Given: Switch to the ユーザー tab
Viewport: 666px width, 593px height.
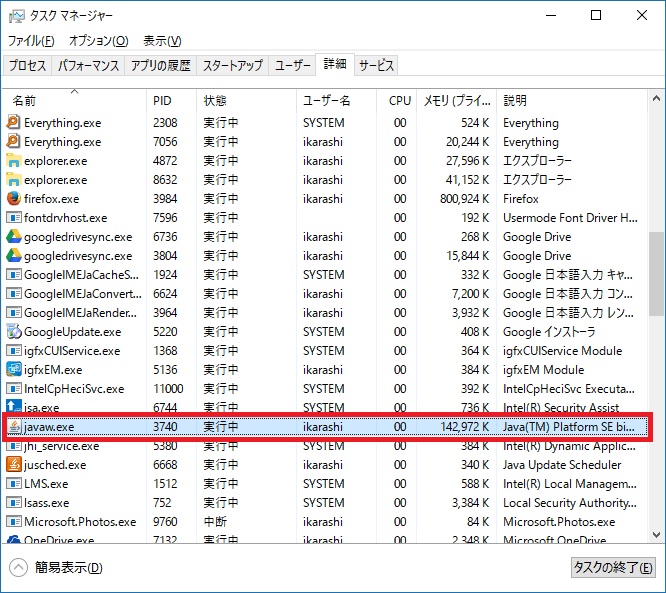Looking at the screenshot, I should [x=292, y=65].
